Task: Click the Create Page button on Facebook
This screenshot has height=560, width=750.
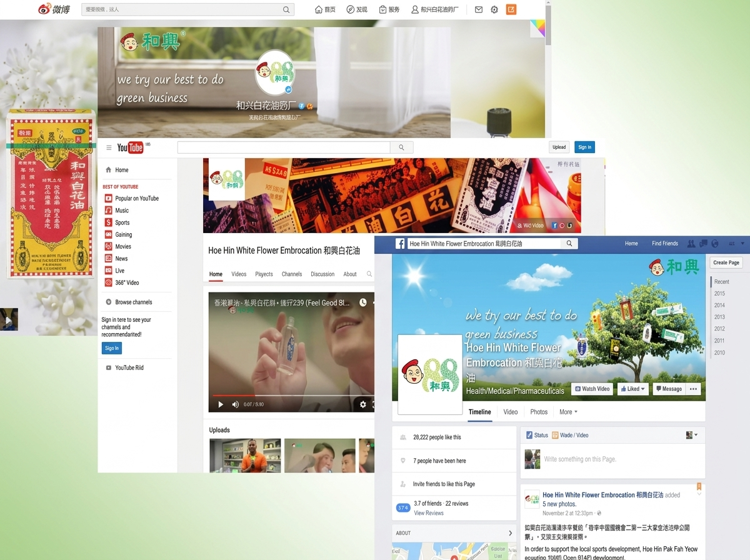Action: point(726,262)
